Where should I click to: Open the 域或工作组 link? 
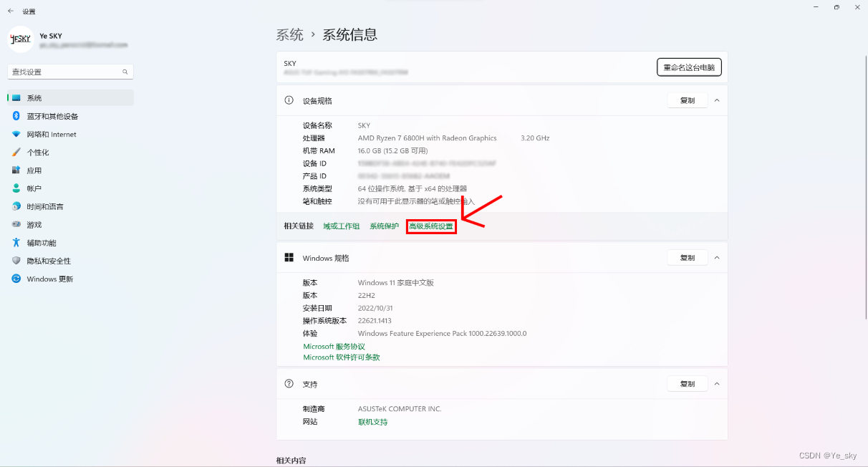click(x=342, y=226)
